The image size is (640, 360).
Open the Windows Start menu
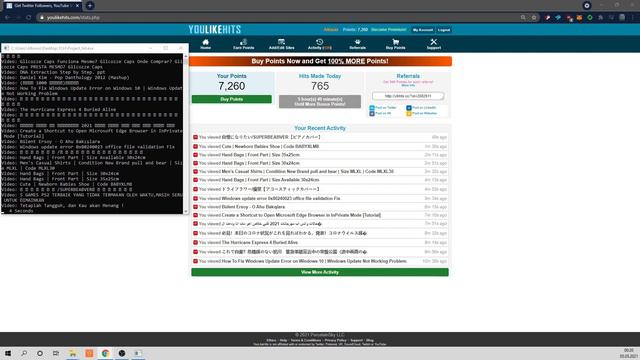pyautogui.click(x=8, y=353)
